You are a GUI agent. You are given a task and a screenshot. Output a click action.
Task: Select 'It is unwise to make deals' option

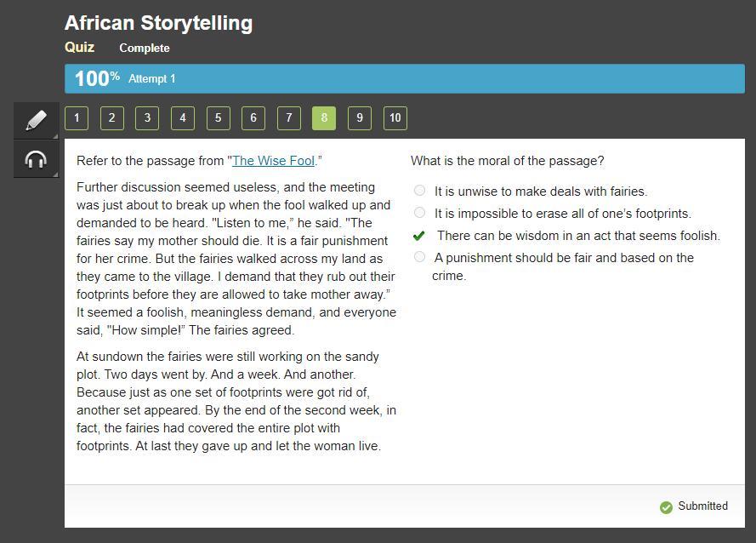(x=419, y=191)
